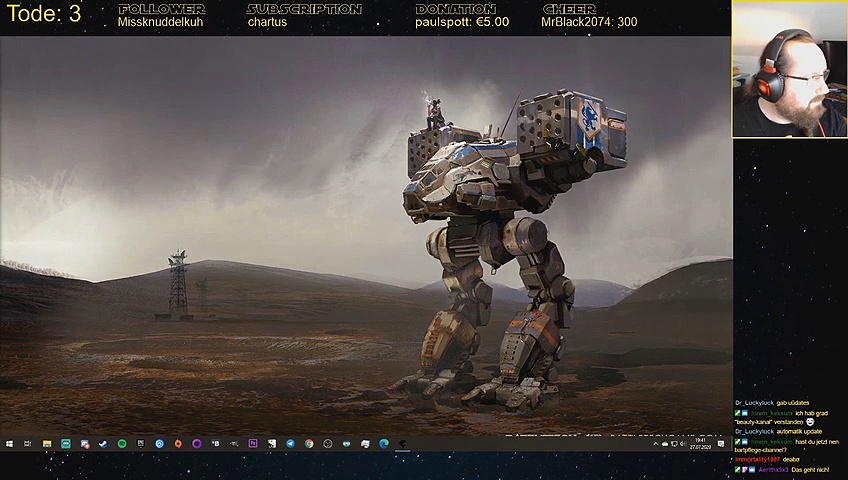The width and height of the screenshot is (848, 480).
Task: Click the 'B' app taskbar icon
Action: point(215,444)
